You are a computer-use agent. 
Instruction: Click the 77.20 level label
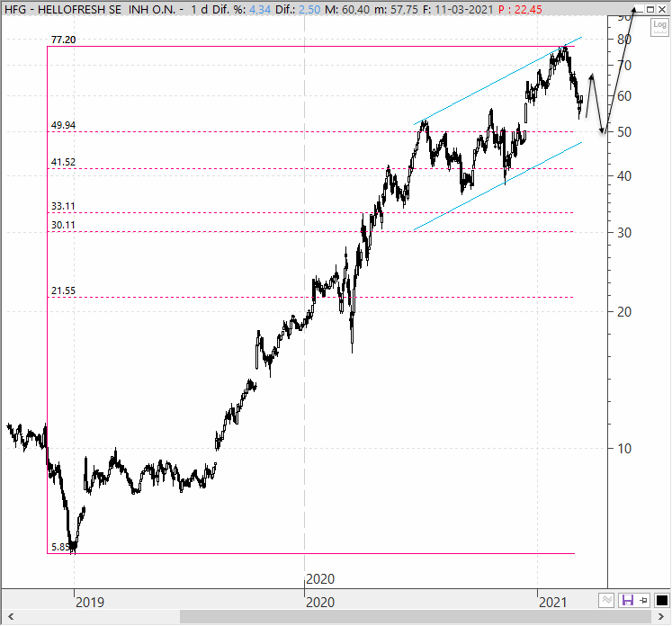click(x=64, y=40)
